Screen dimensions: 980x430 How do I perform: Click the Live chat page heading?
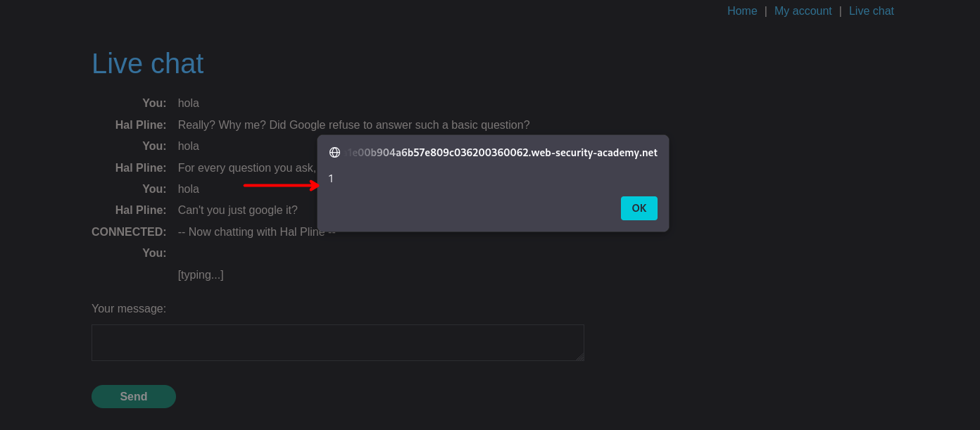(x=147, y=63)
